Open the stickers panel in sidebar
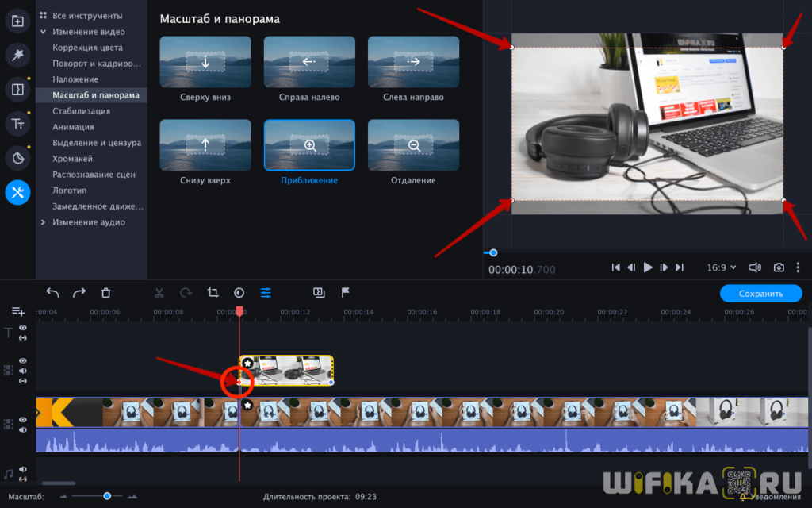Screen dimensions: 812x508 coord(17,158)
